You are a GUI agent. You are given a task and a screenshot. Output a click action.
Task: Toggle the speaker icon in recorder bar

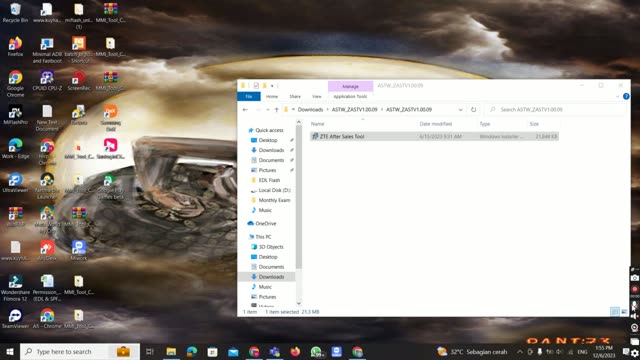click(x=634, y=316)
